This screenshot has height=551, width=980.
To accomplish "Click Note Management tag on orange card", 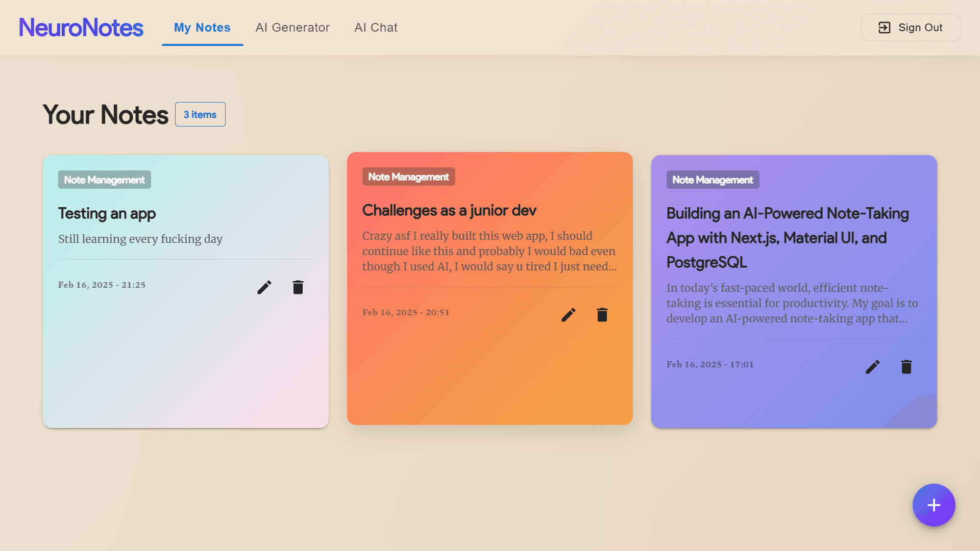I will click(x=408, y=177).
